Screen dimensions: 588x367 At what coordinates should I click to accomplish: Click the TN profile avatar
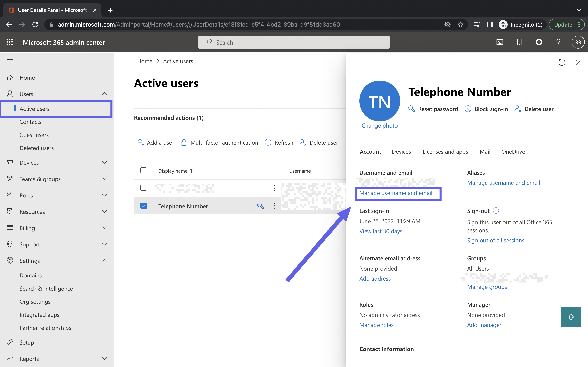[380, 101]
